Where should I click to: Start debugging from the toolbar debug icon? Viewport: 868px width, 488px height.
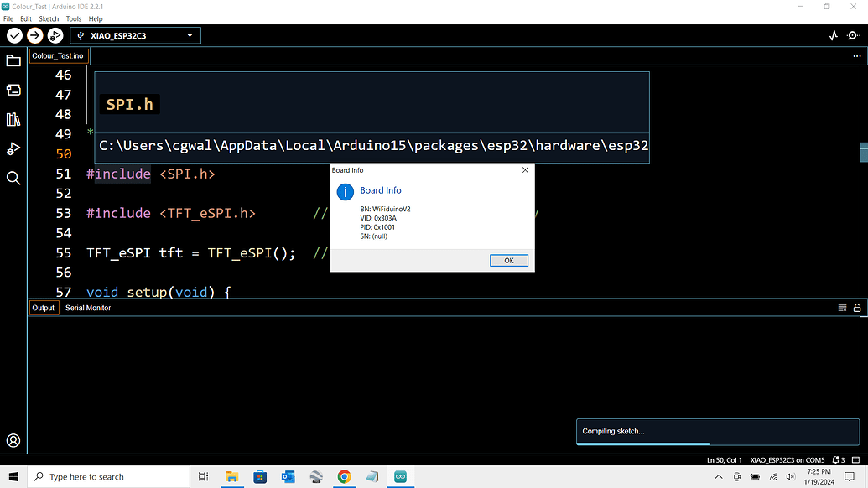click(x=55, y=35)
